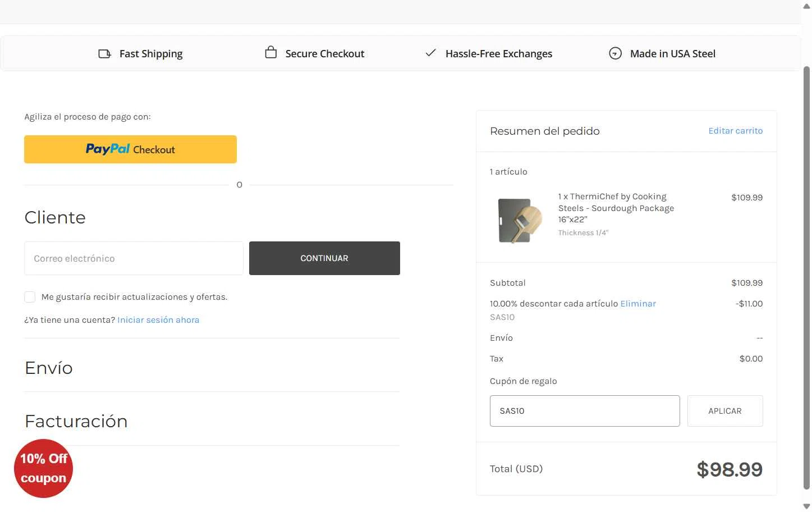
Task: Open the Iniciar sesión ahora link
Action: pos(158,320)
